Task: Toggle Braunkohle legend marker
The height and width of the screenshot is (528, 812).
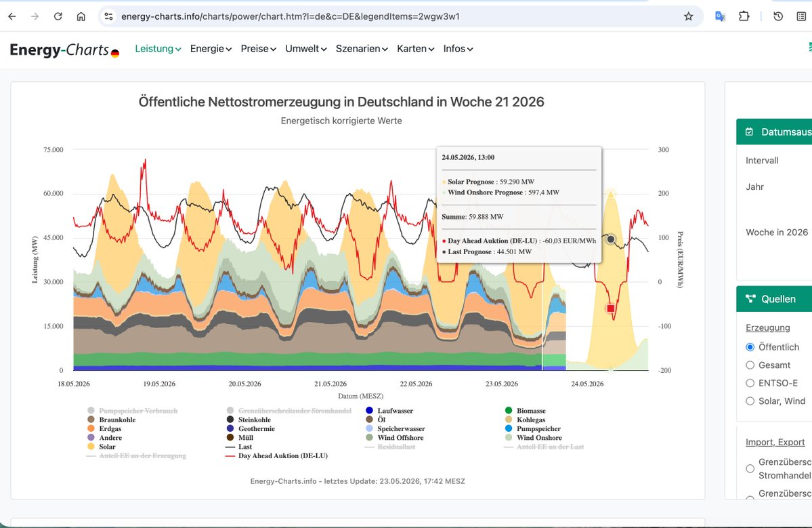Action: [91, 420]
